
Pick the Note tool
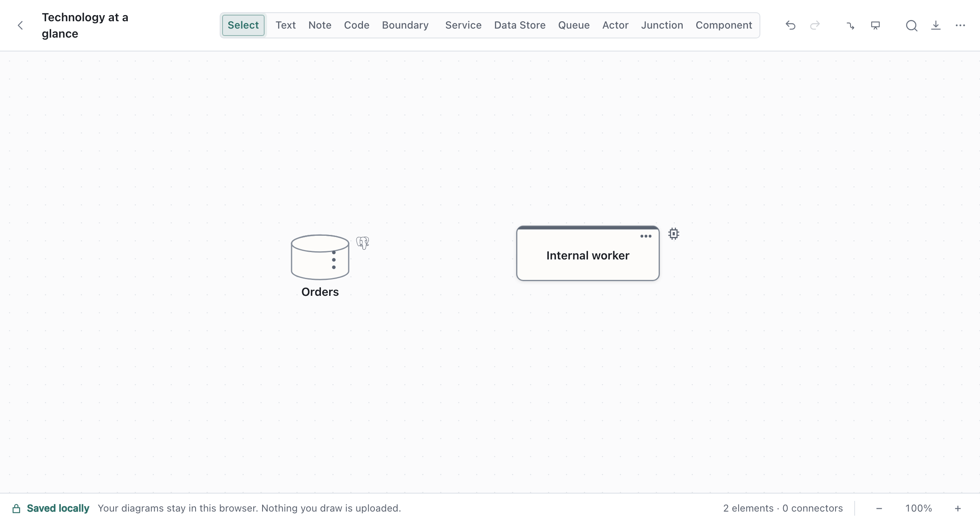click(x=320, y=25)
